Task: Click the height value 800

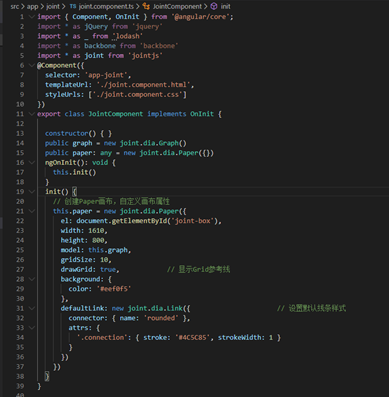Action: tap(98, 240)
